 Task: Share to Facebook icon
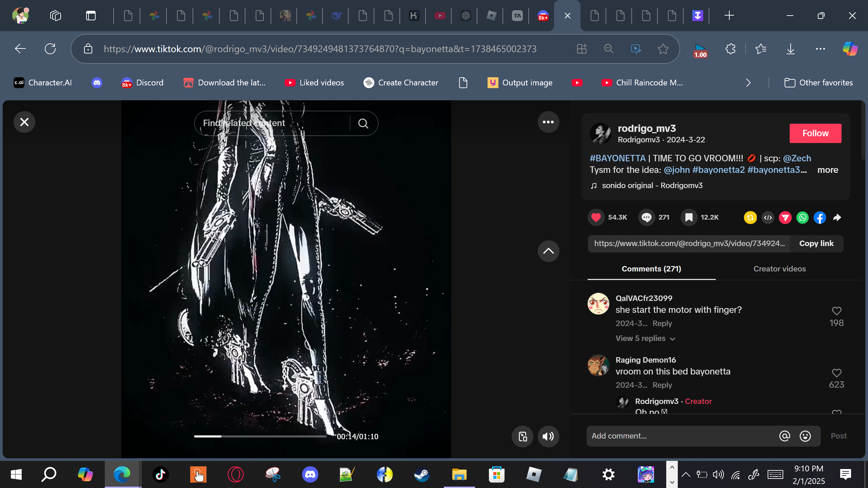pos(820,217)
